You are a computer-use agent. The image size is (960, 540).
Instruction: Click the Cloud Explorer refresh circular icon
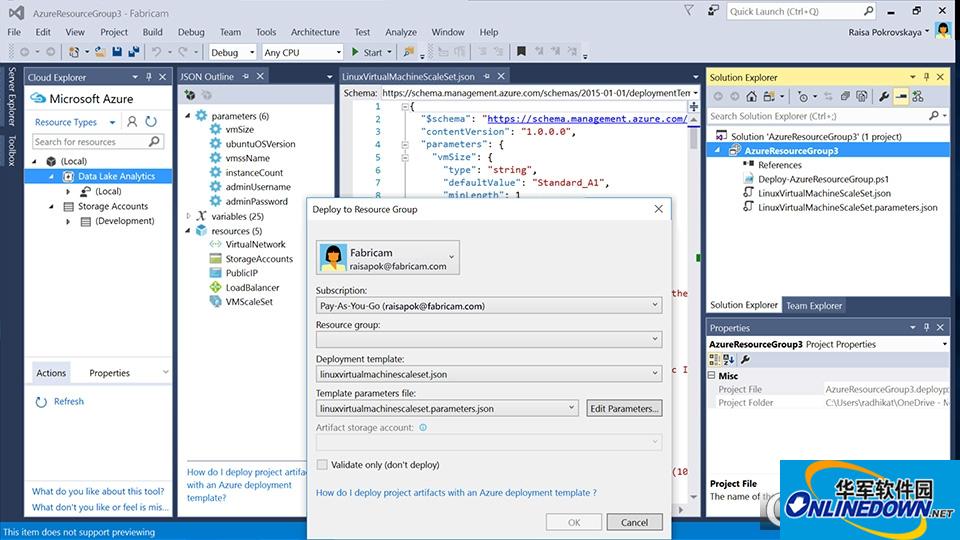coord(151,122)
